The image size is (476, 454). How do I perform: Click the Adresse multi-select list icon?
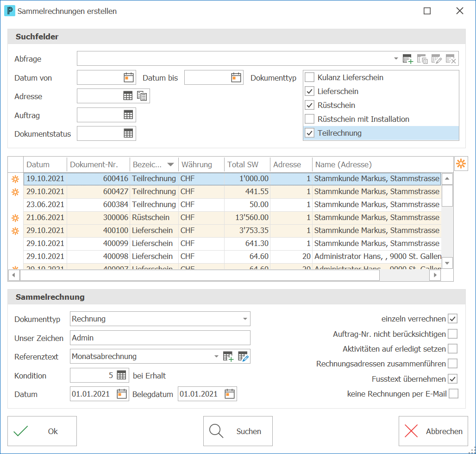point(142,96)
